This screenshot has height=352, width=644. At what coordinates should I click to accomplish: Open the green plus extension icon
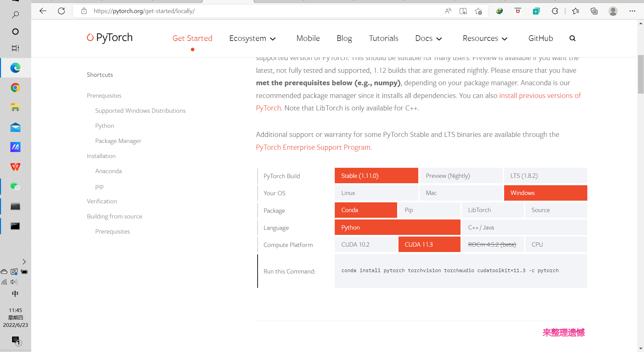tap(536, 11)
